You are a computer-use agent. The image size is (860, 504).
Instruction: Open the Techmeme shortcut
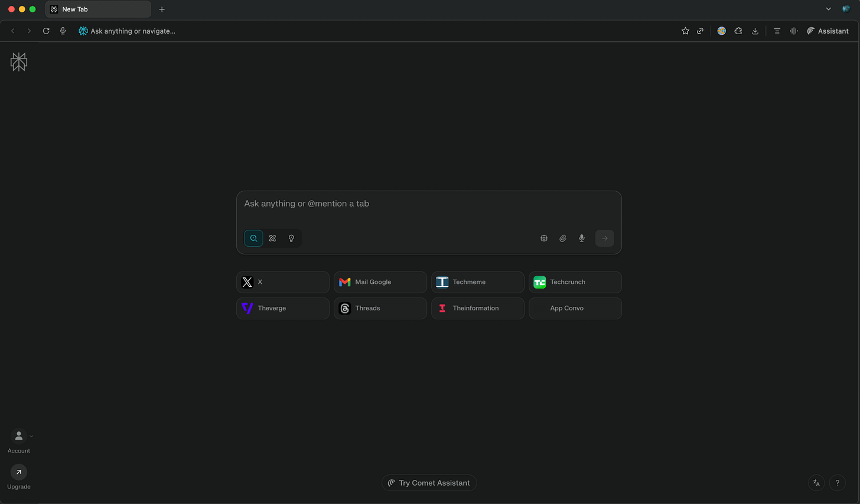(x=478, y=282)
